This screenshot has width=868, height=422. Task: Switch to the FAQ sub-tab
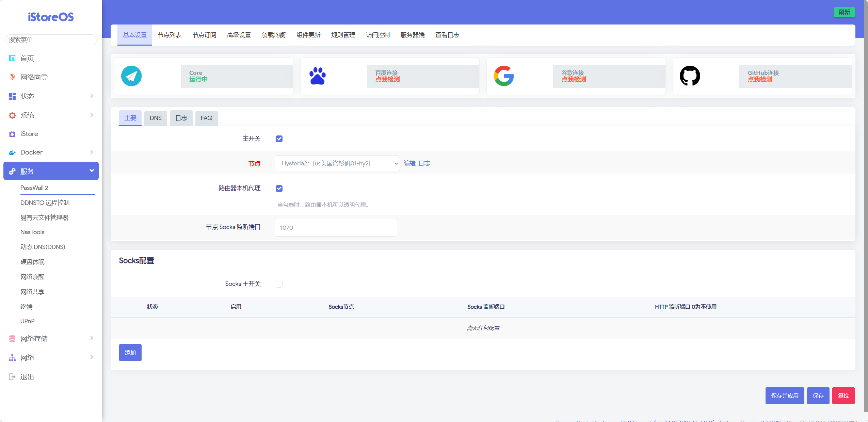click(x=207, y=118)
